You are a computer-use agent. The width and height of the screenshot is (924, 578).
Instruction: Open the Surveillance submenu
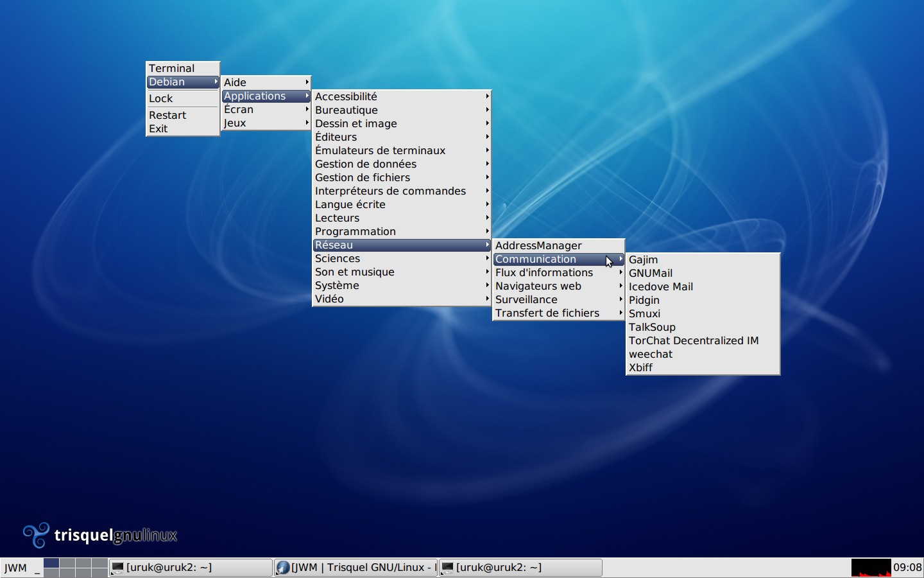pos(559,299)
